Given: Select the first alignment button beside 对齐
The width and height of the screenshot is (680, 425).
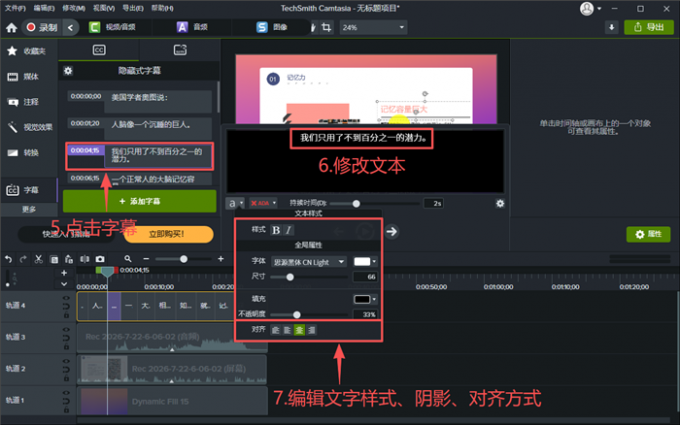Looking at the screenshot, I should pos(275,330).
